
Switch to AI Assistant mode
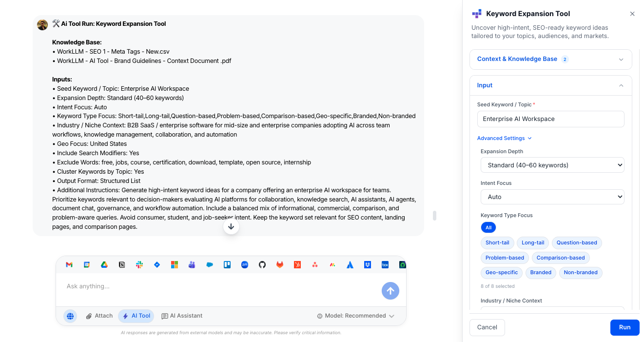[x=182, y=316]
